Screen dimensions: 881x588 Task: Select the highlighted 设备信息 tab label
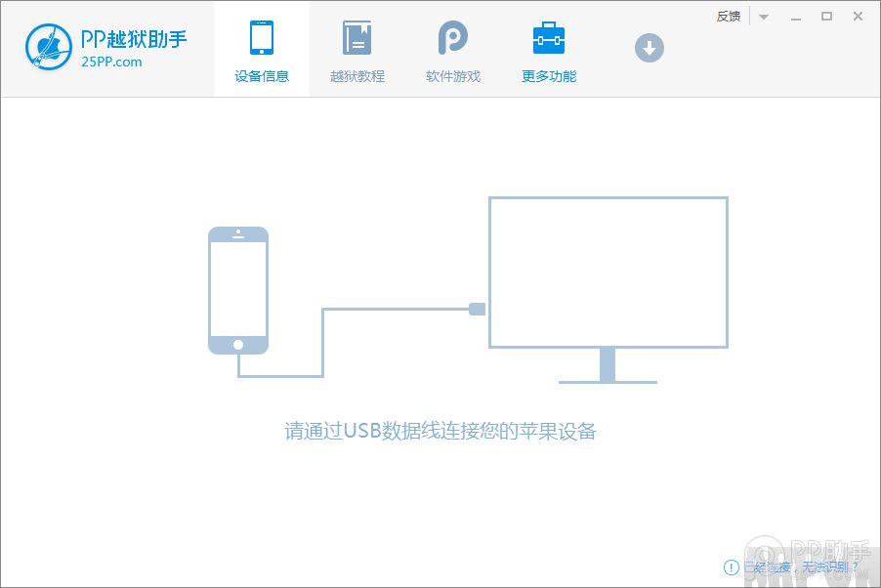pos(261,75)
